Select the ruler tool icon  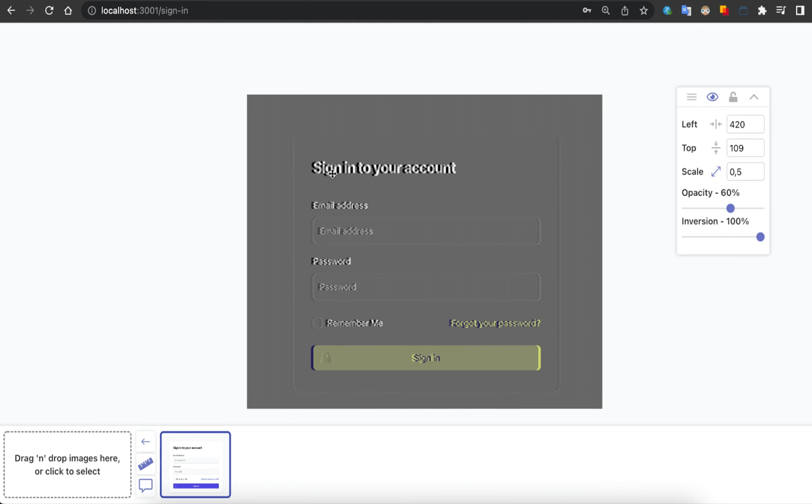click(146, 464)
